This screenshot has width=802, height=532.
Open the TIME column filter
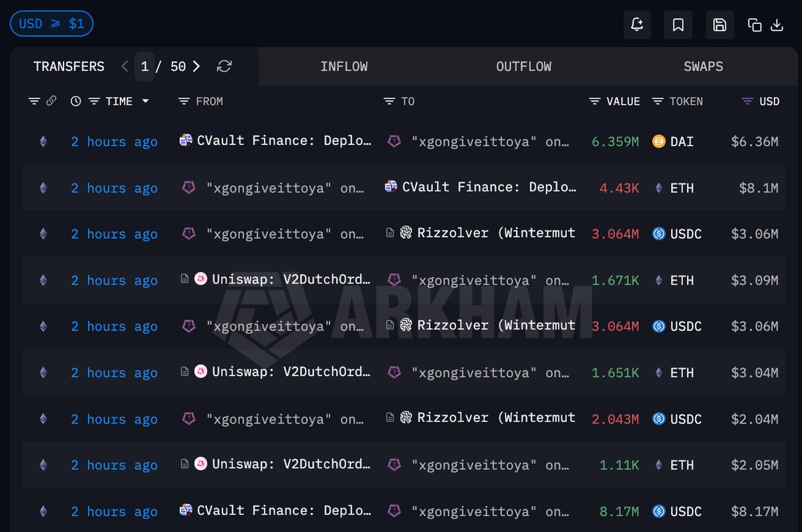pos(94,101)
